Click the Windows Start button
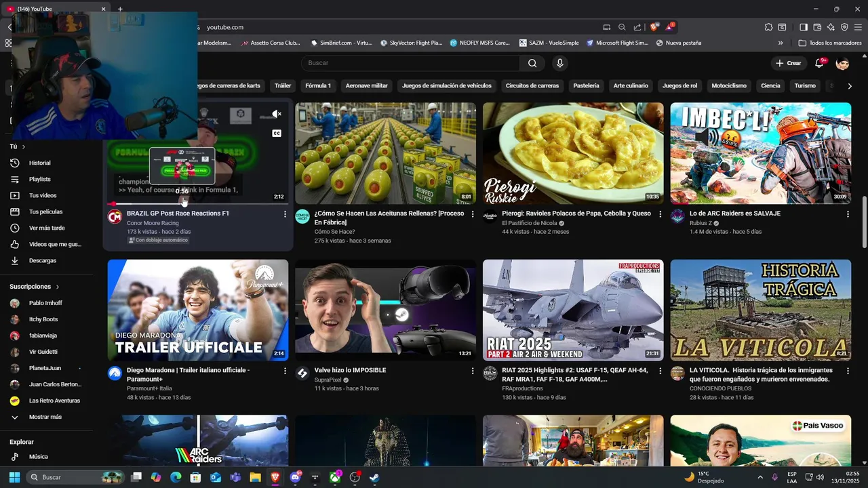The width and height of the screenshot is (868, 488). [x=14, y=477]
